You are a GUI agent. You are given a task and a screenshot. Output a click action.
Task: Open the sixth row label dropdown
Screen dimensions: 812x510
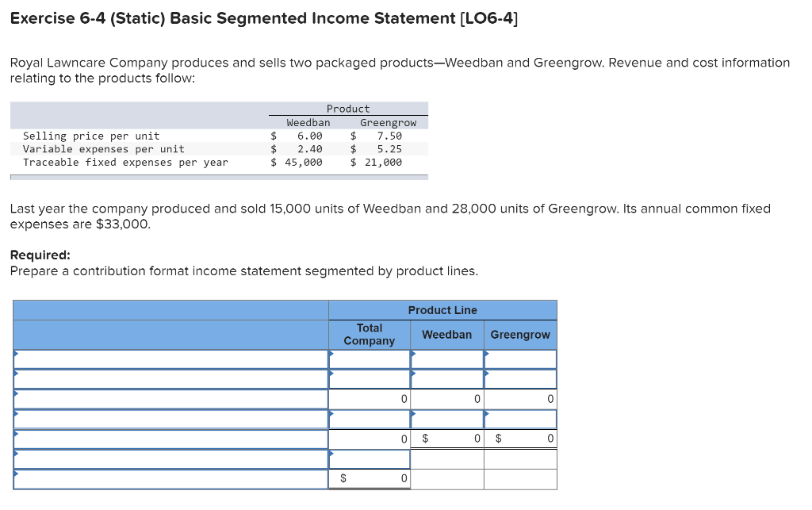click(x=170, y=458)
